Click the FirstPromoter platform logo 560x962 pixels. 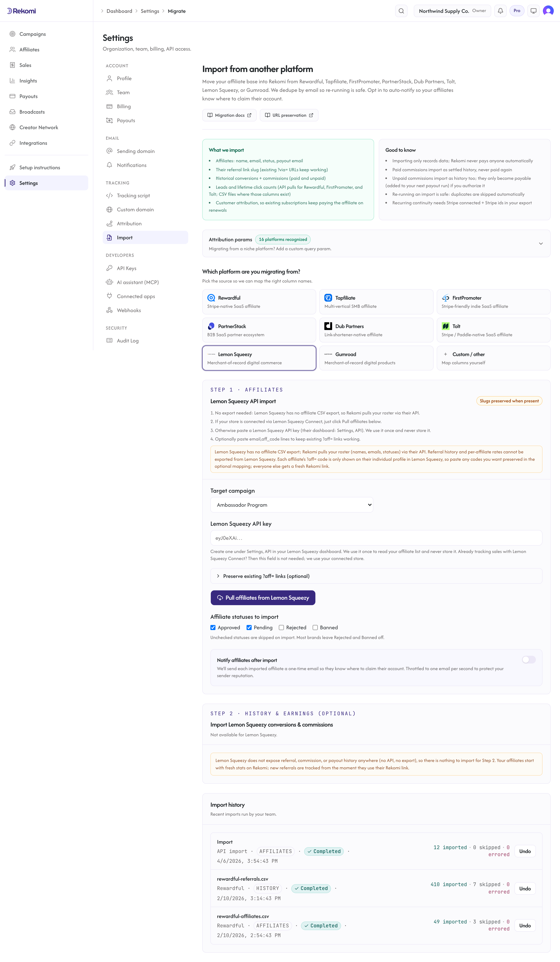pos(445,298)
